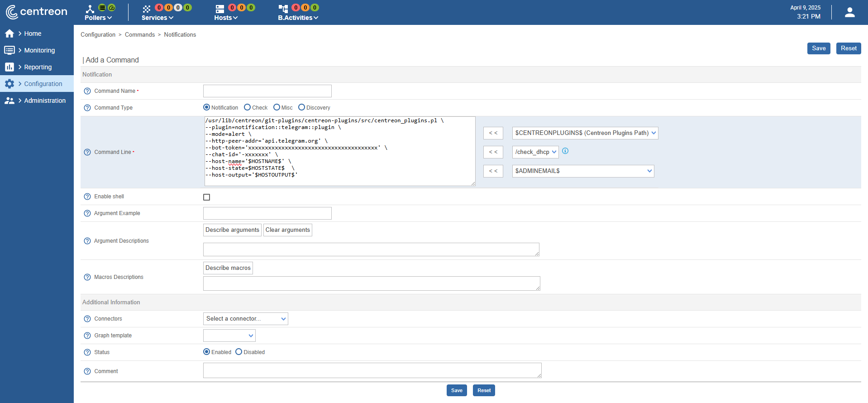This screenshot has height=403, width=868.
Task: Click the Centreon logo
Action: point(36,12)
